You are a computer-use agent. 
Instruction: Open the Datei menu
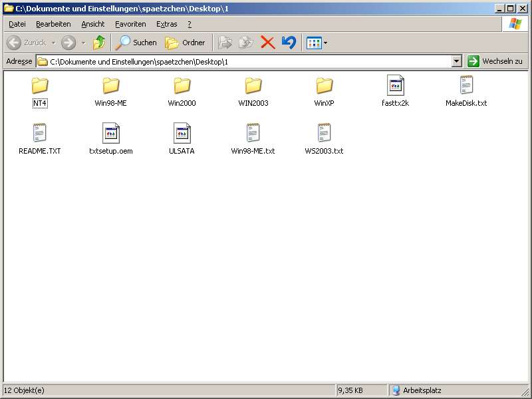pos(17,24)
